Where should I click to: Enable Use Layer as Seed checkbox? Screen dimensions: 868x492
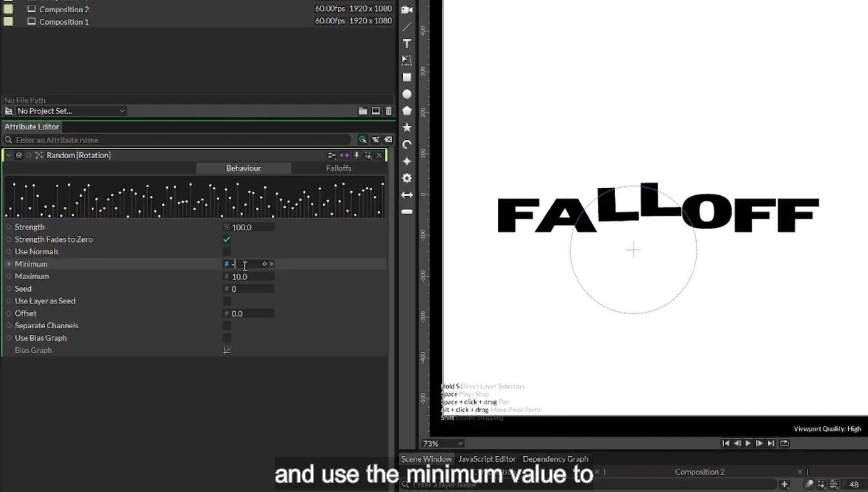coord(227,301)
